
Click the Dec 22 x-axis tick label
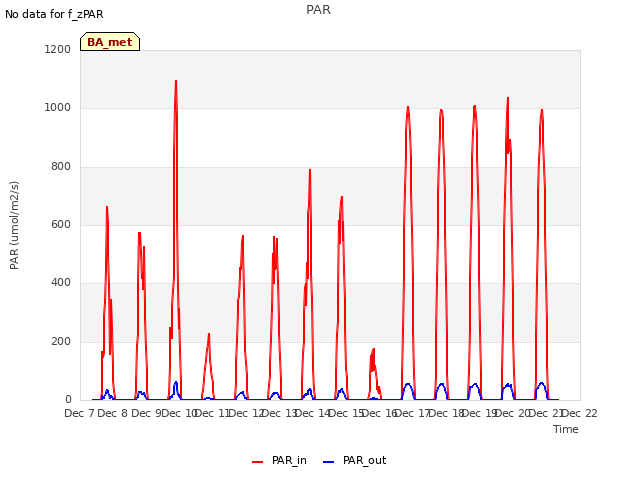580,413
